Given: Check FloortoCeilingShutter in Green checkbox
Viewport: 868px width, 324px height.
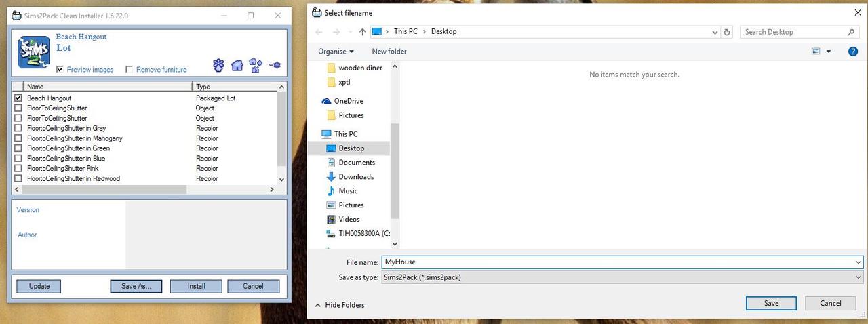Looking at the screenshot, I should coord(18,148).
